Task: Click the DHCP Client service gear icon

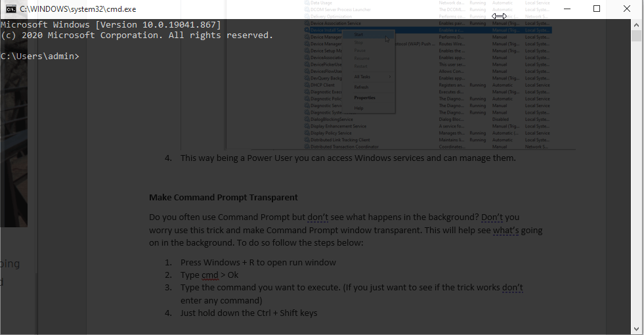Action: (x=307, y=85)
